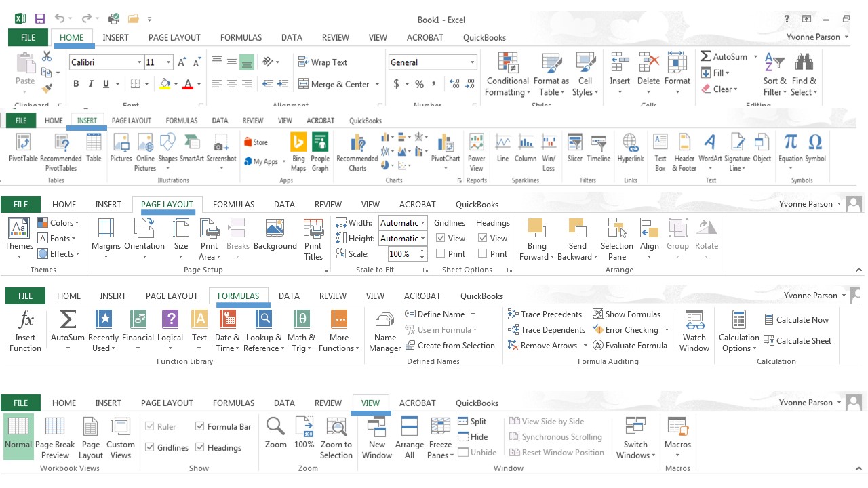
Task: Expand the Height Automatic dropdown
Action: (422, 238)
